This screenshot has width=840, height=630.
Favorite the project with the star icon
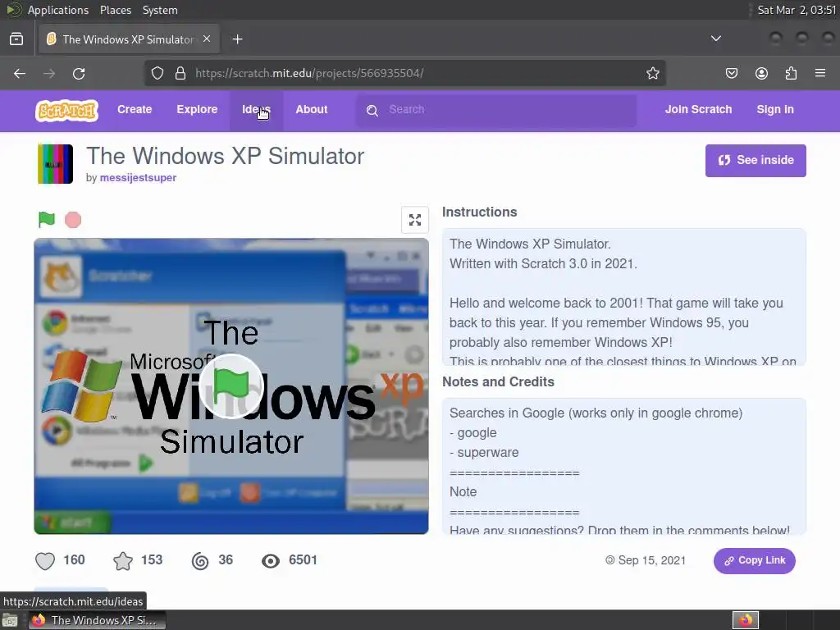click(123, 561)
